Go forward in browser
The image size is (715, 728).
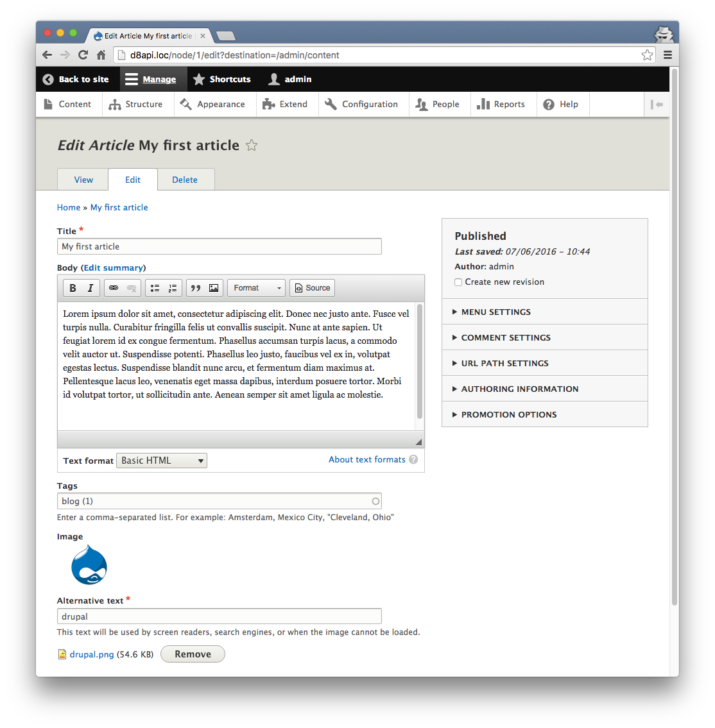pyautogui.click(x=65, y=55)
